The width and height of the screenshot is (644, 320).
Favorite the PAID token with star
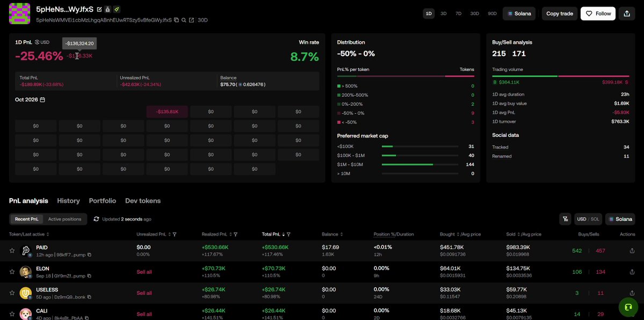point(12,251)
